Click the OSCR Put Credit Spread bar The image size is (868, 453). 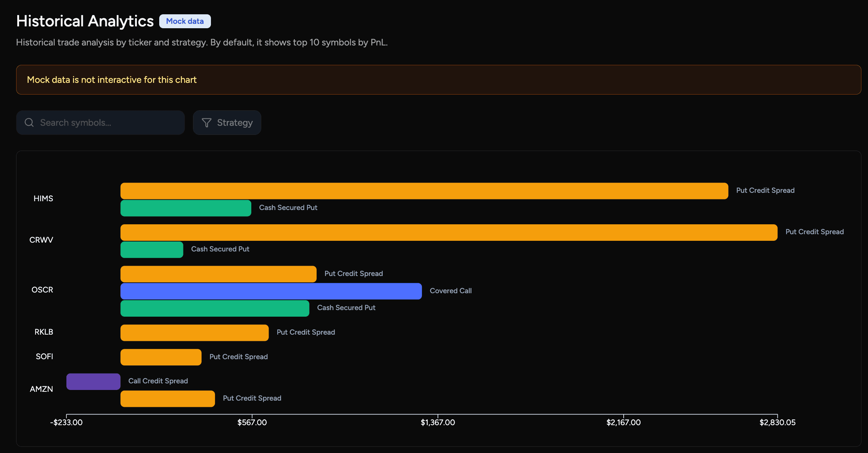(x=218, y=274)
